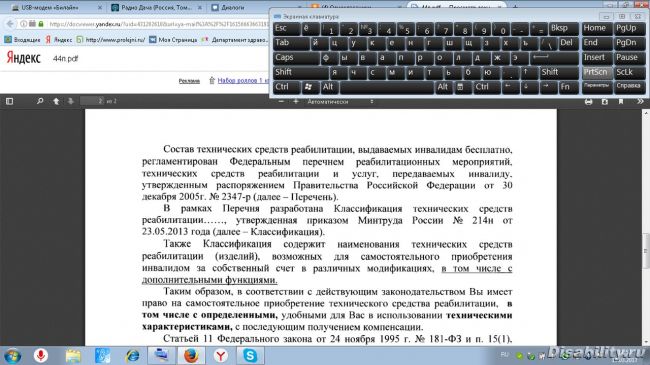Go to the previous page arrow
This screenshot has width=650, height=365.
(x=56, y=101)
